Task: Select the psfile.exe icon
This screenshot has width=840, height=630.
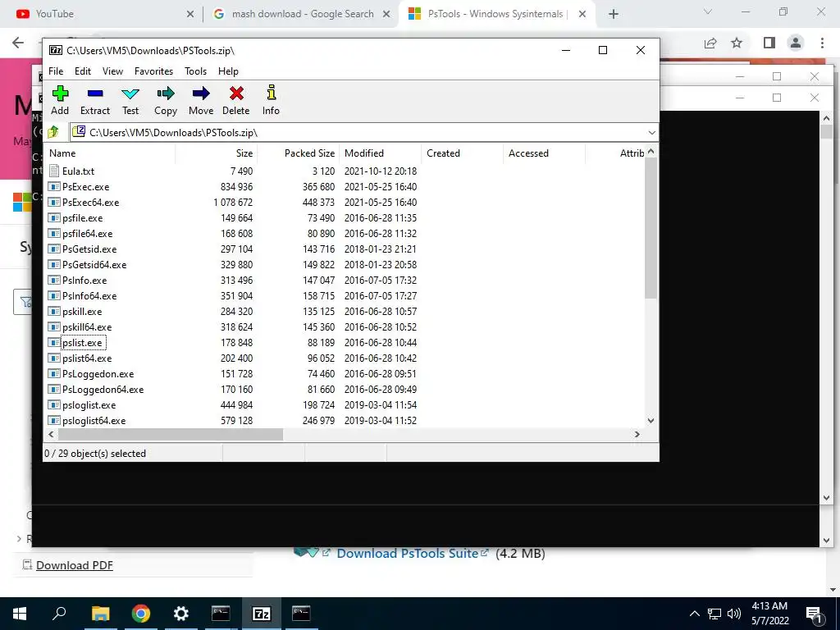Action: (53, 217)
